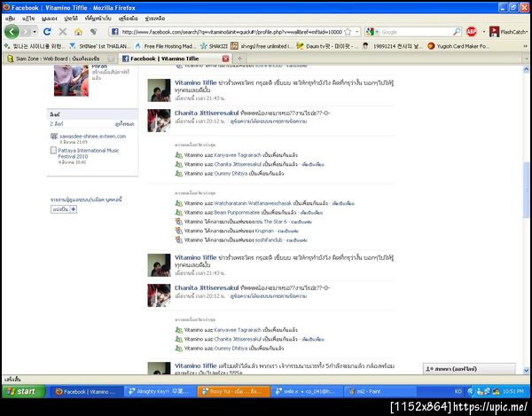Open the sawasdee-shinee.exteen.com link
Viewport: 532px width, 416px height.
tap(92, 136)
